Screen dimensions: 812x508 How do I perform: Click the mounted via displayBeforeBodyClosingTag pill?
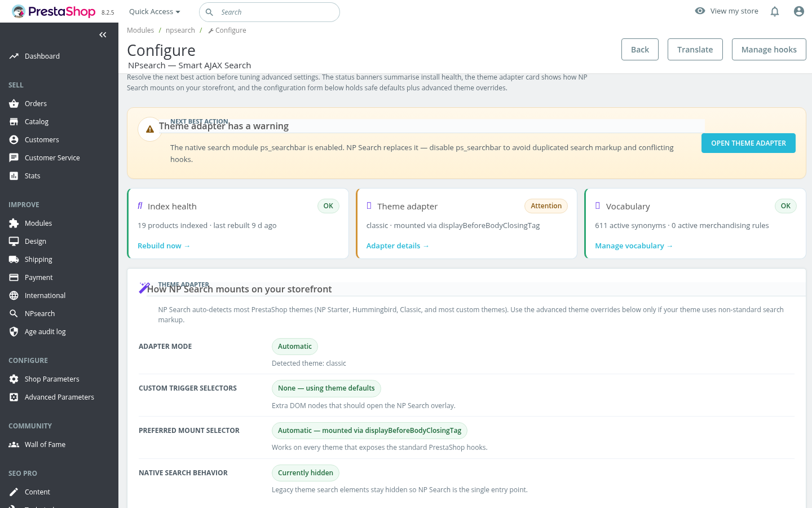click(x=369, y=431)
